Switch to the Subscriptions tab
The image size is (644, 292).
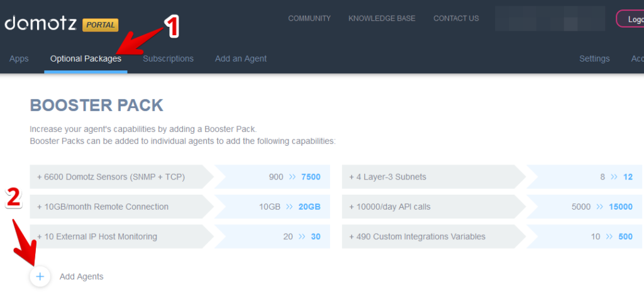(x=168, y=58)
